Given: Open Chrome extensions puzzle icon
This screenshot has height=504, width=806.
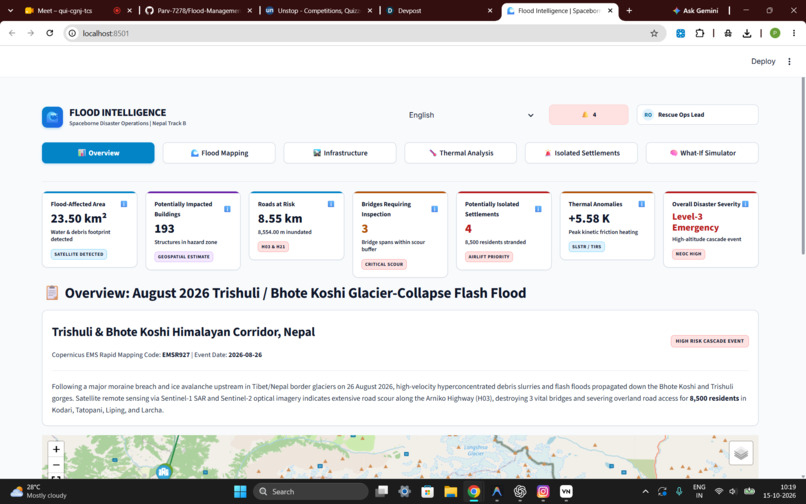Looking at the screenshot, I should (700, 33).
